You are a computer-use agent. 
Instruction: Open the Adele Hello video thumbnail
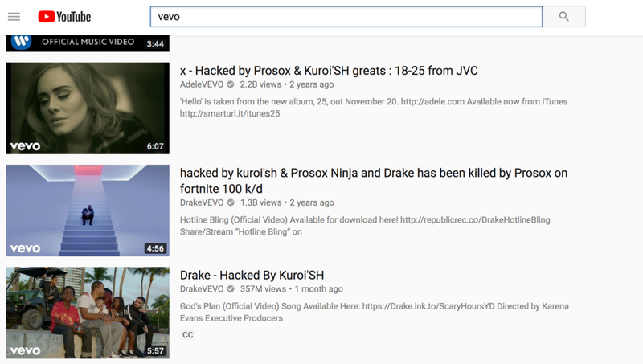(88, 108)
